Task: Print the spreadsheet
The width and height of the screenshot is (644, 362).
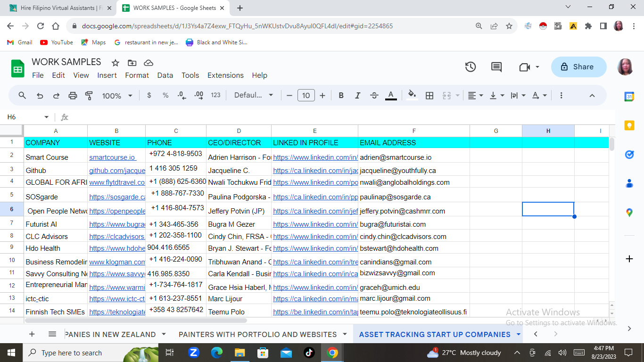Action: [x=73, y=95]
